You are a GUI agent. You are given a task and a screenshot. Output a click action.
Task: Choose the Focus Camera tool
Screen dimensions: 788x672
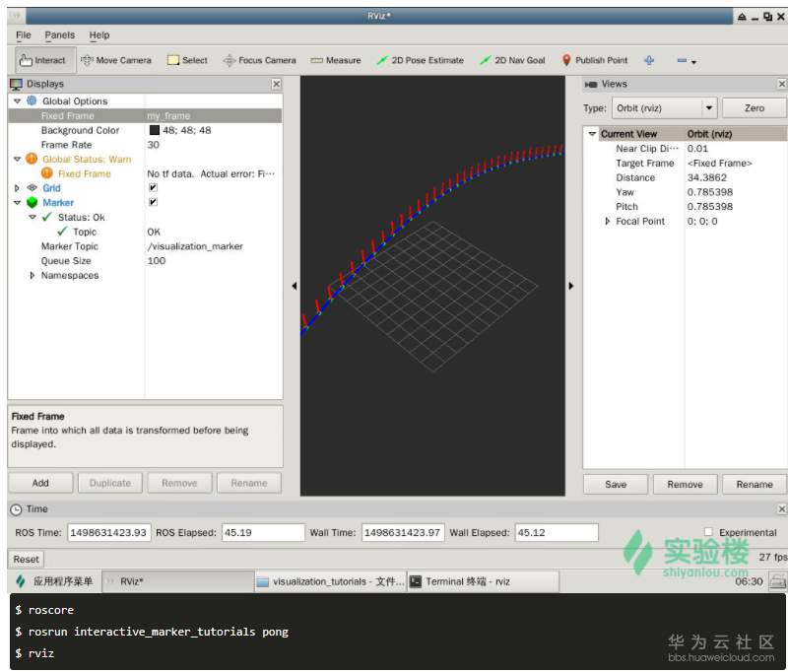[259, 60]
